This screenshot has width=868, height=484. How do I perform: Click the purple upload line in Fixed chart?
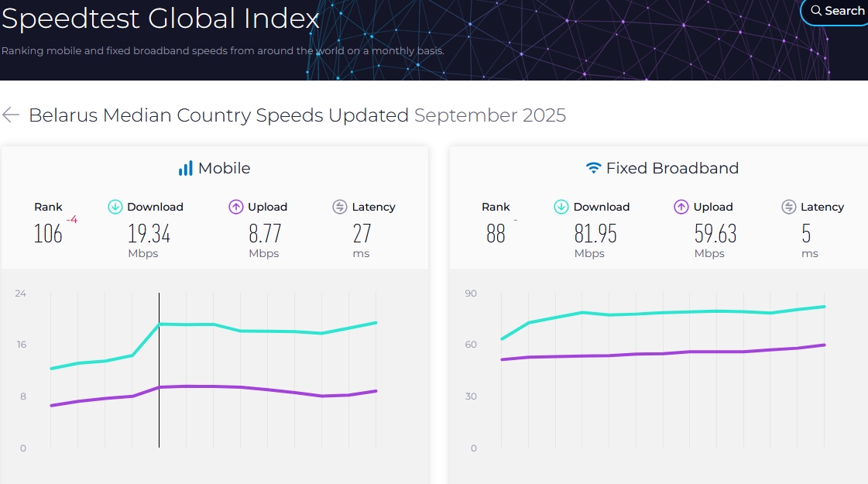(x=663, y=354)
